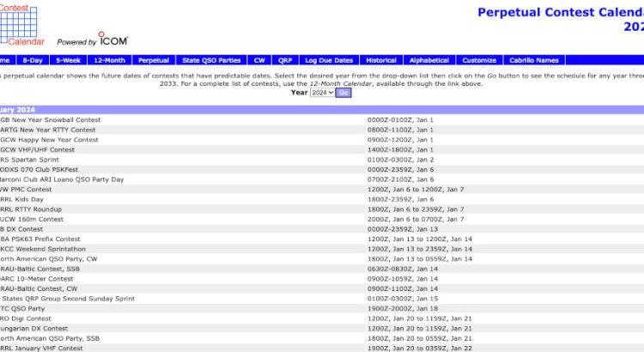Open the Cabrillo Names tab
The width and height of the screenshot is (644, 352).
(x=534, y=60)
